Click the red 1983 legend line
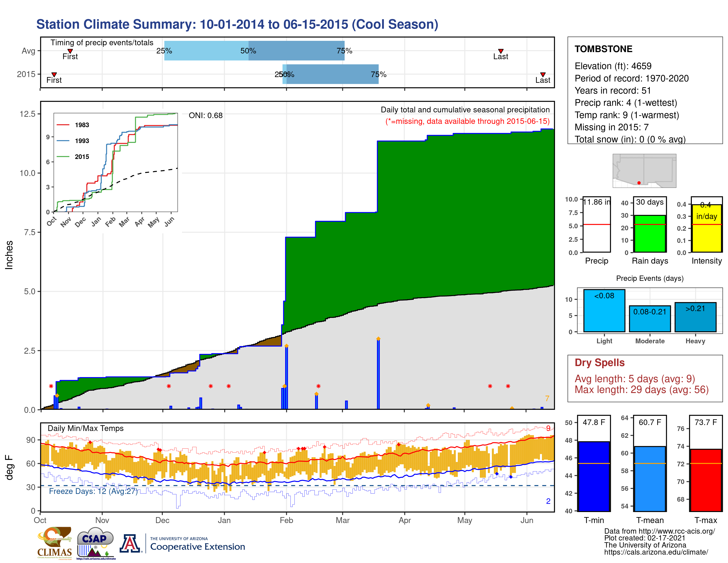728x563 pixels. click(63, 125)
